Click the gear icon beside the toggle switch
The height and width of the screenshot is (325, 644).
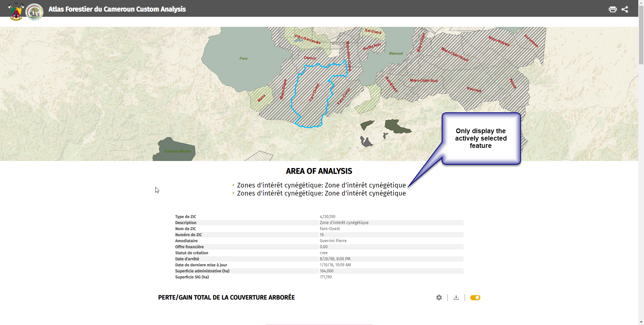[439, 297]
